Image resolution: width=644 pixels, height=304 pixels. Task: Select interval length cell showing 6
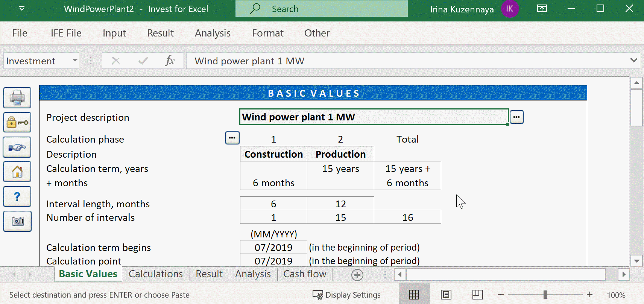point(273,204)
